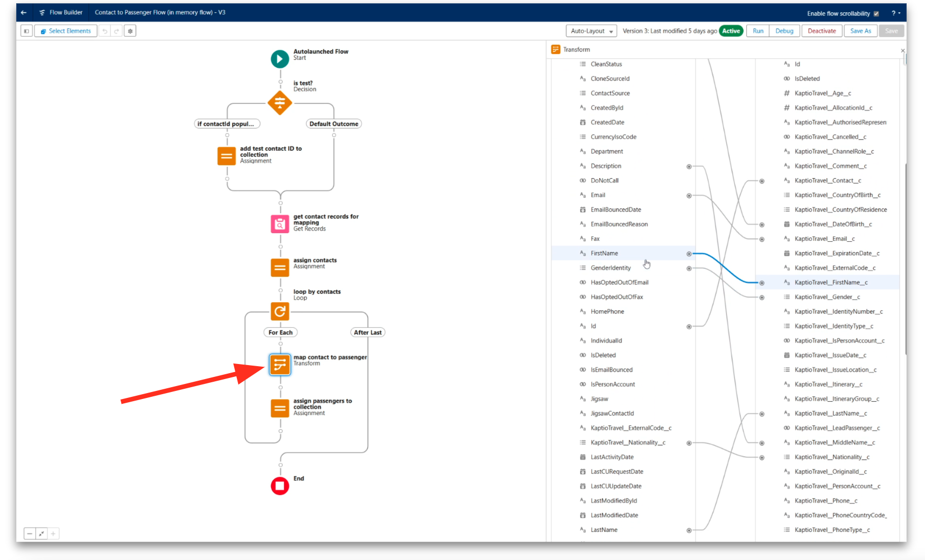Click the Deactivate button
This screenshot has width=925, height=560.
tap(821, 31)
